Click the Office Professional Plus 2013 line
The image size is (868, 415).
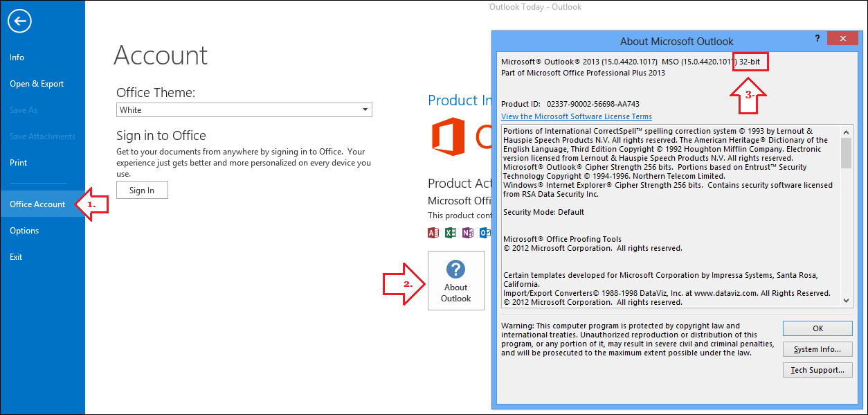(x=583, y=73)
